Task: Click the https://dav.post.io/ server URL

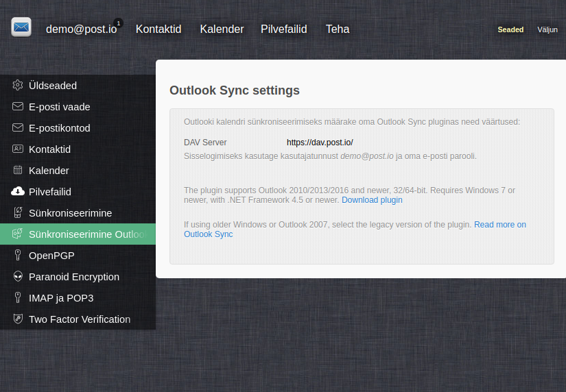Action: coord(320,143)
